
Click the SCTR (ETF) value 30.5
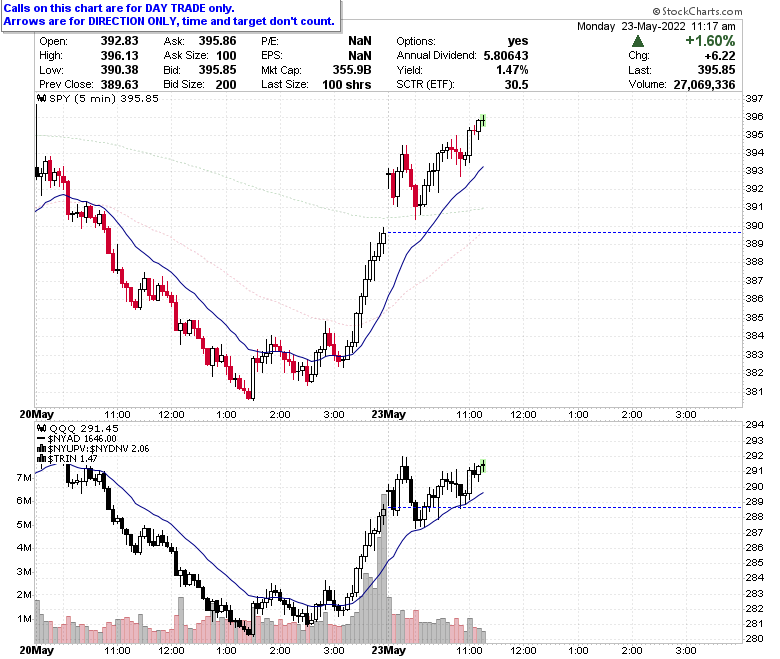pos(517,85)
